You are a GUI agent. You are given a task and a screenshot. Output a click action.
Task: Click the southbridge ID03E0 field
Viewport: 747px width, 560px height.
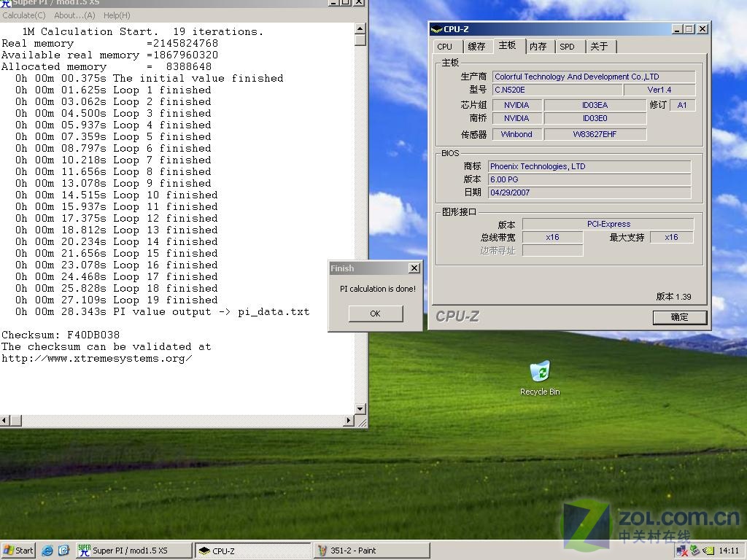coord(595,118)
